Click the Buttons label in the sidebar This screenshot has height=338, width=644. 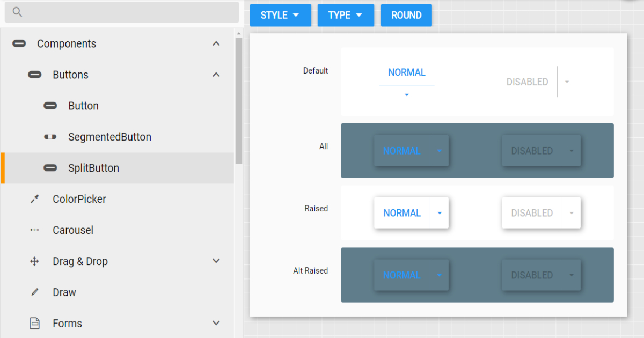[70, 75]
